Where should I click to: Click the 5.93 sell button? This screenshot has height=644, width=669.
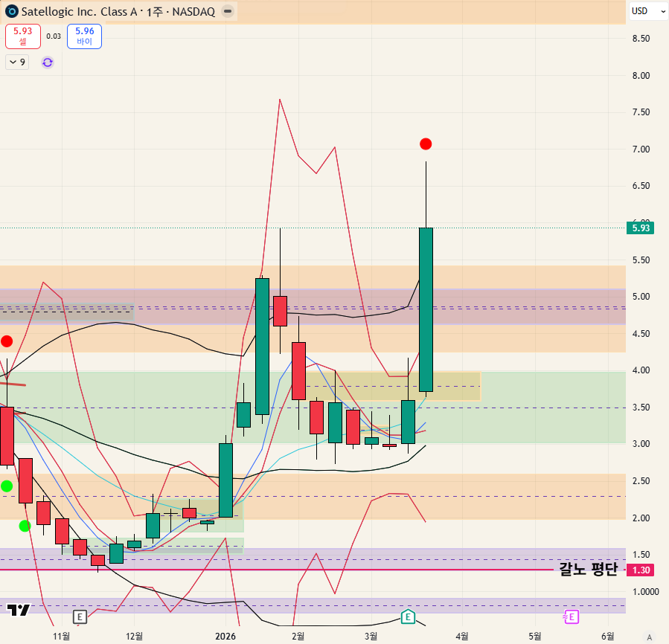[23, 36]
